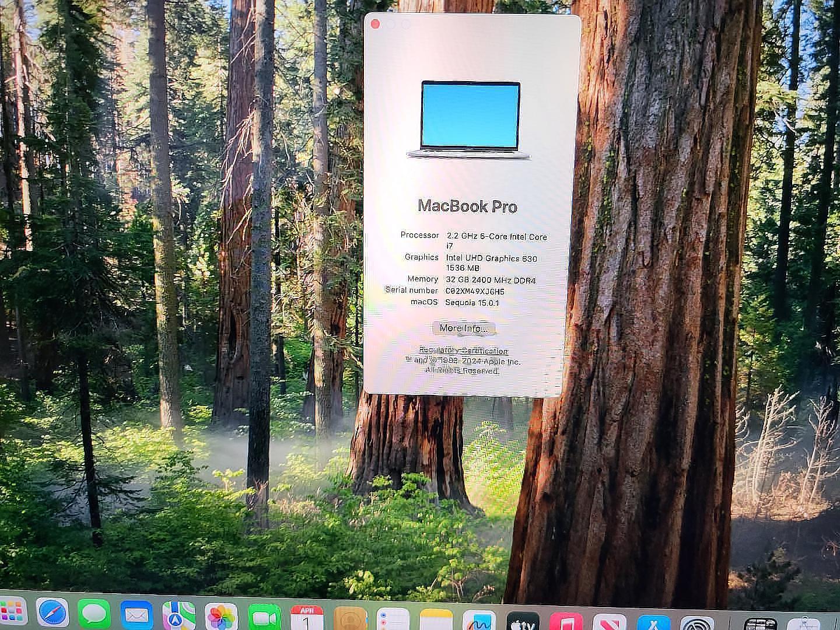Viewport: 840px width, 630px height.
Task: Open the Photos app in Dock
Action: coord(221,617)
